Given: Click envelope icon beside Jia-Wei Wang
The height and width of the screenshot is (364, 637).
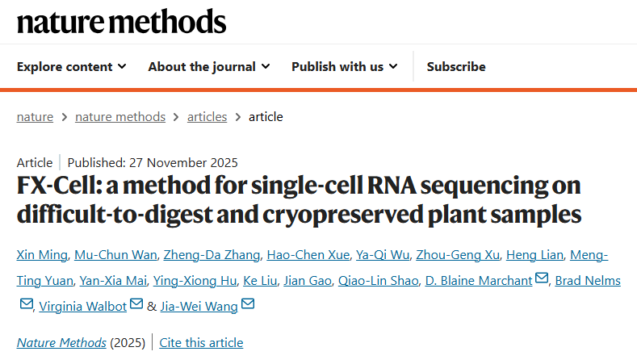Looking at the screenshot, I should coord(248,303).
